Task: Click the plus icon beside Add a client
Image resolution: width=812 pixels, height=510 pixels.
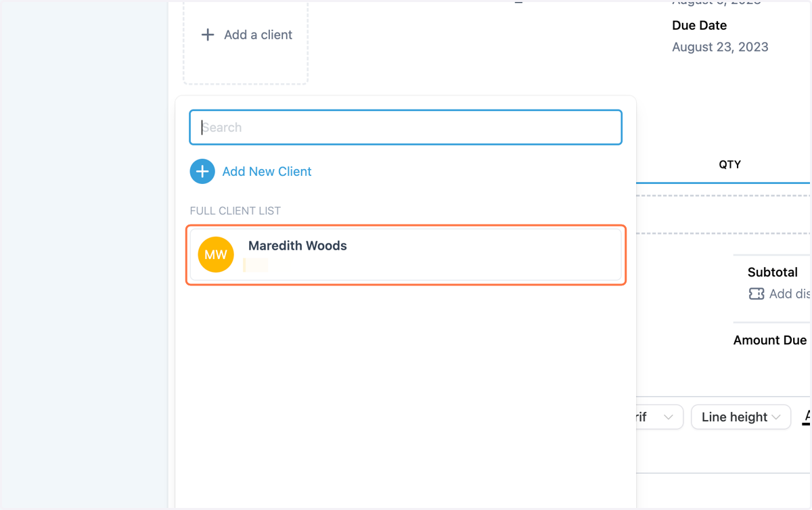Action: [x=208, y=34]
